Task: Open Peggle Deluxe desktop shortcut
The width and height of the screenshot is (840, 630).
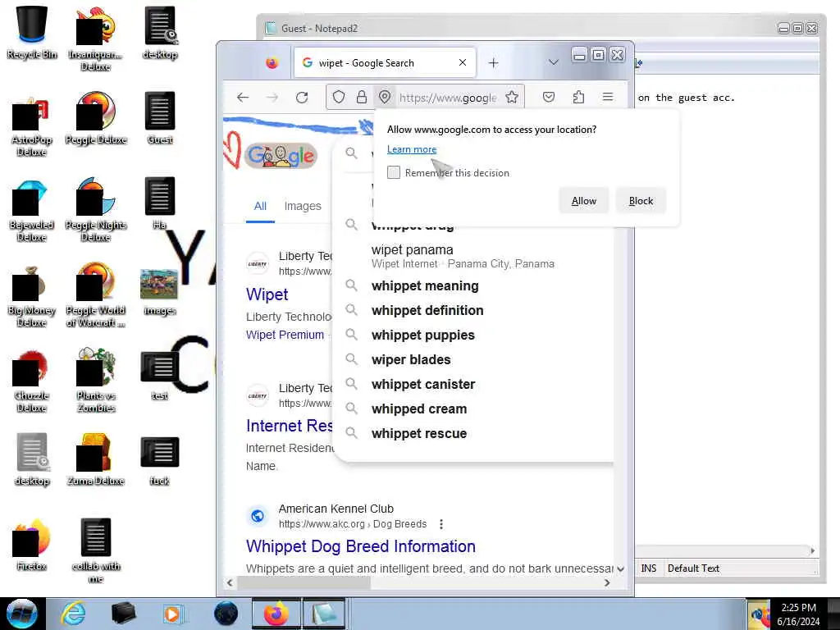Action: pyautogui.click(x=95, y=118)
